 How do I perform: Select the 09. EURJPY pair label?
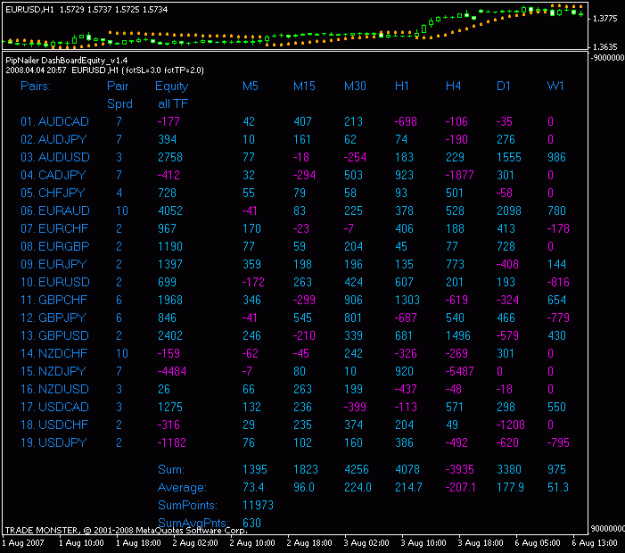[x=54, y=264]
